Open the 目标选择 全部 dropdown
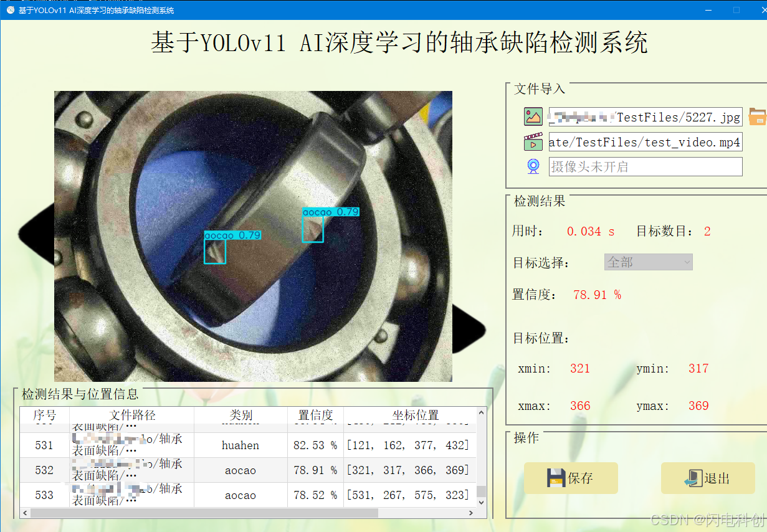The width and height of the screenshot is (767, 532). click(649, 262)
